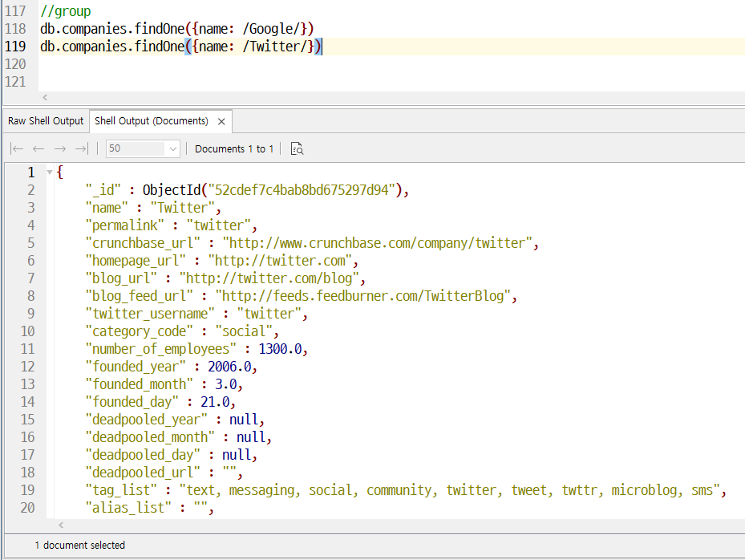Click the blog_url value

[x=269, y=278]
